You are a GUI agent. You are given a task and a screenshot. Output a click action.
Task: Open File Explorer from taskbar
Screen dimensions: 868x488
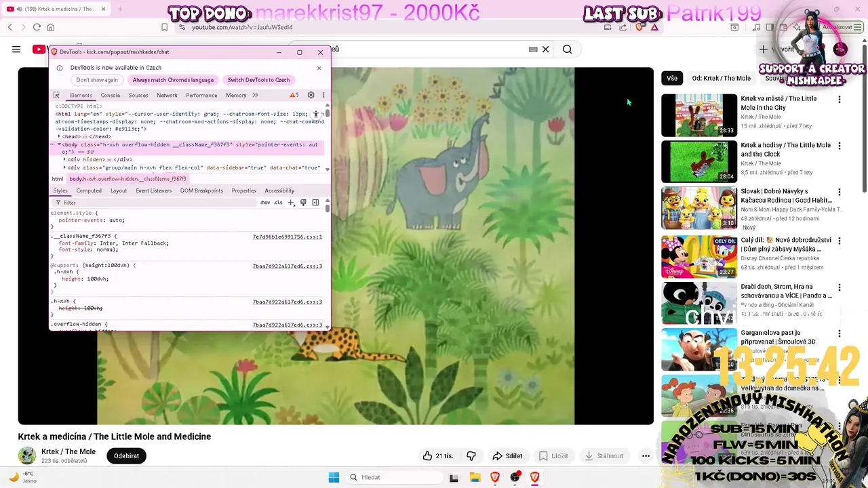pyautogui.click(x=475, y=477)
